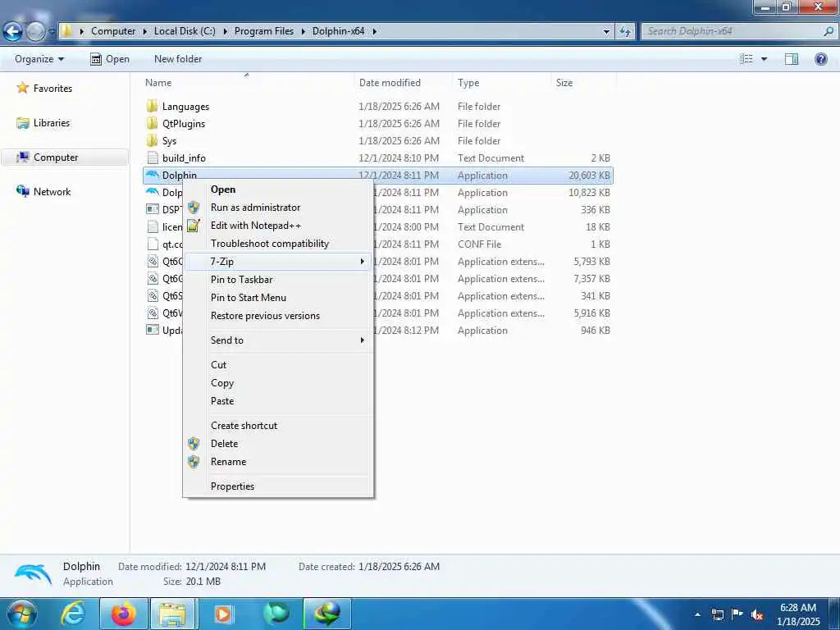Choose Troubleshoot compatibility

click(x=270, y=244)
